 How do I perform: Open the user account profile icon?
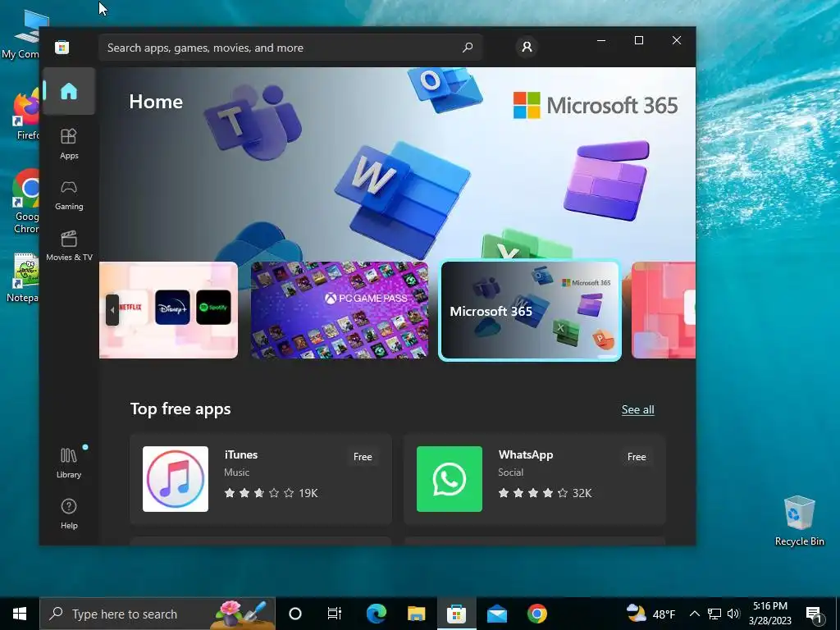point(527,47)
